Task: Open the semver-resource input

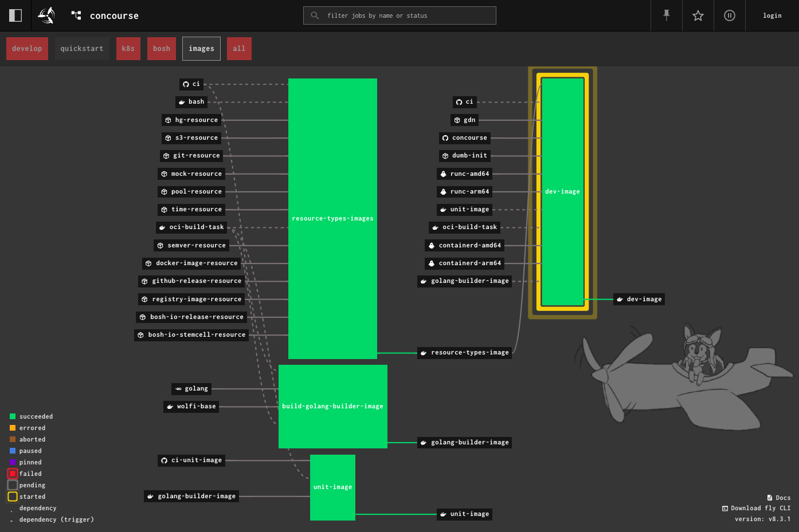Action: (x=191, y=246)
